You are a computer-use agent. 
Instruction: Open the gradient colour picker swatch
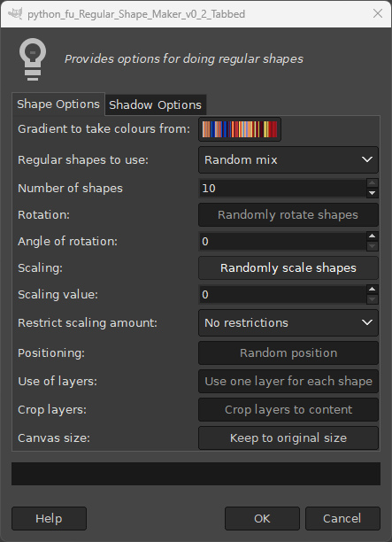pos(240,129)
